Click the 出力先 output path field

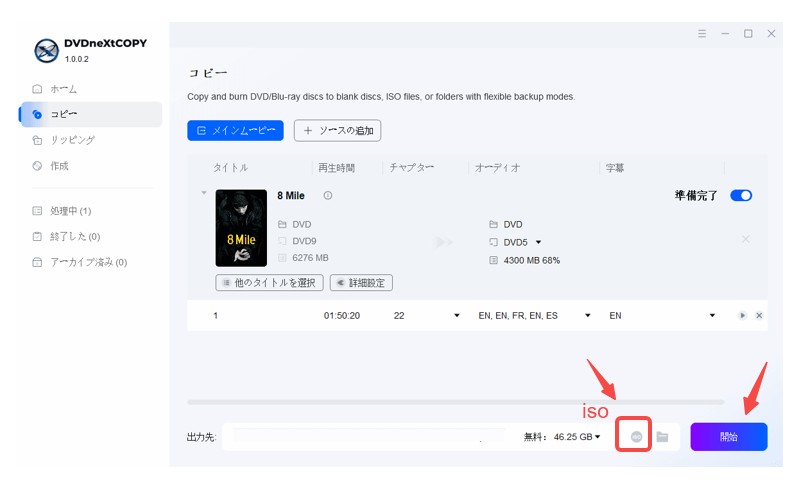pos(369,437)
